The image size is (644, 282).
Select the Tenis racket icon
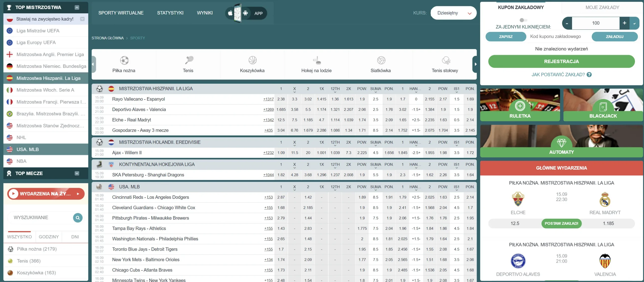click(189, 60)
